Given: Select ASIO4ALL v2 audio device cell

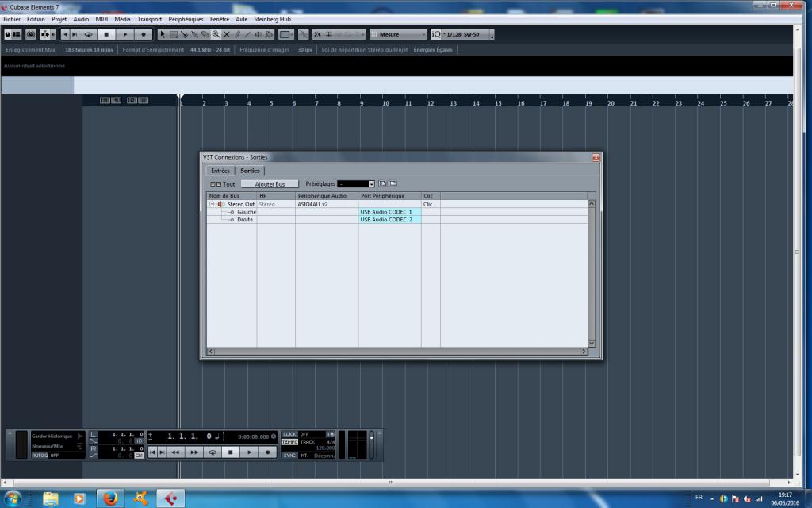Looking at the screenshot, I should click(327, 204).
